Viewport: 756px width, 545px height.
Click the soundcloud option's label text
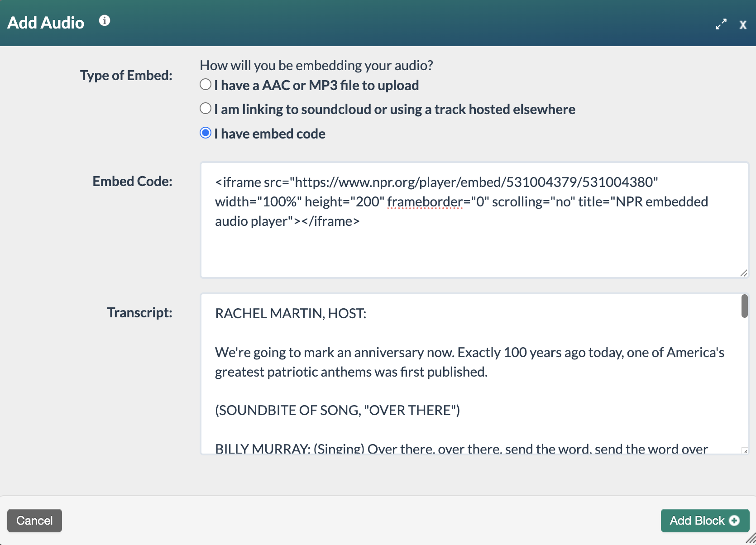click(x=395, y=109)
